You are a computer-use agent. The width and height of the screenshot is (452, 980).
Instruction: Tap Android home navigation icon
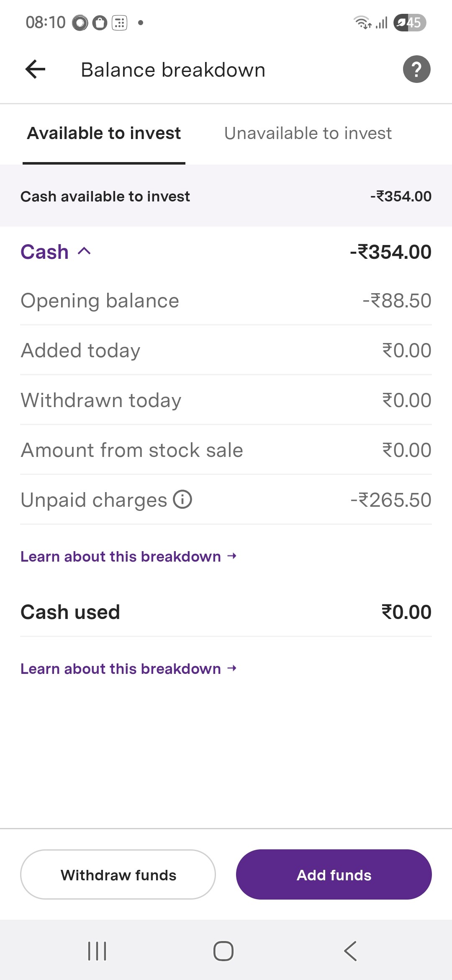223,951
